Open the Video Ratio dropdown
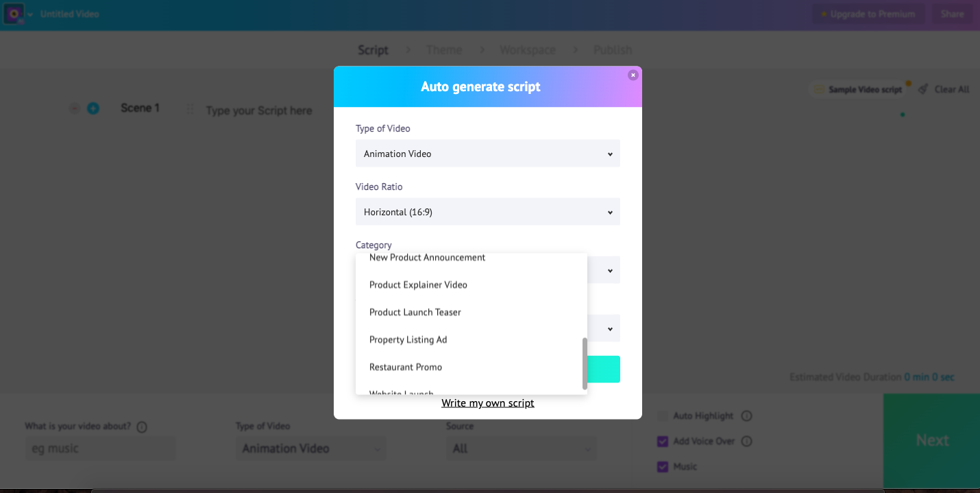The width and height of the screenshot is (980, 493). click(x=487, y=211)
